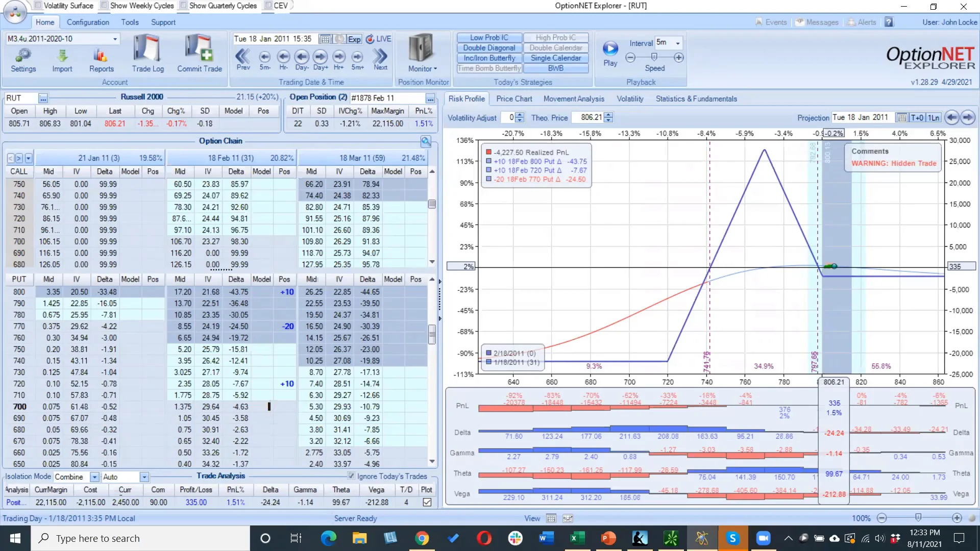Viewport: 980px width, 551px height.
Task: Start playback with Play button
Action: [x=610, y=53]
